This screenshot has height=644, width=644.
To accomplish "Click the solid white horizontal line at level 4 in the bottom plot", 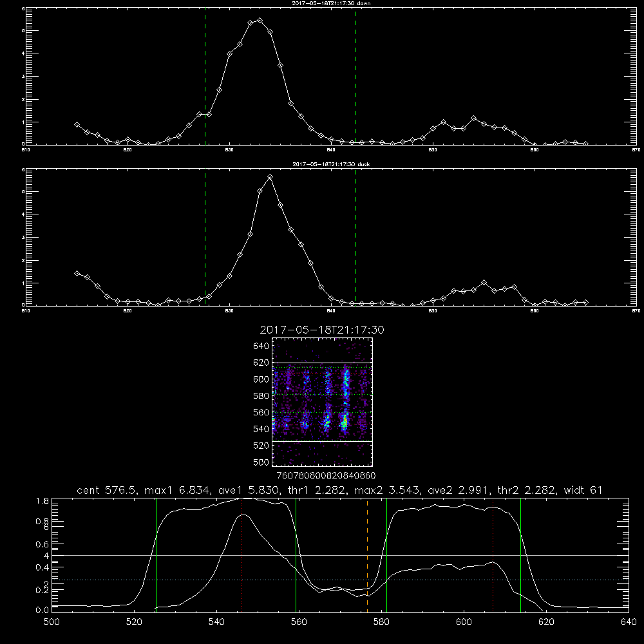I will 340,555.
